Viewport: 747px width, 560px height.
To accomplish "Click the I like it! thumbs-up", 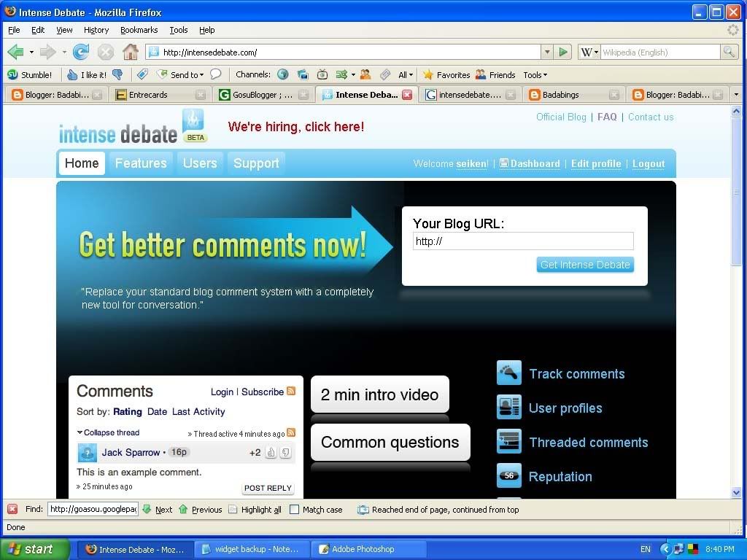I will click(86, 75).
